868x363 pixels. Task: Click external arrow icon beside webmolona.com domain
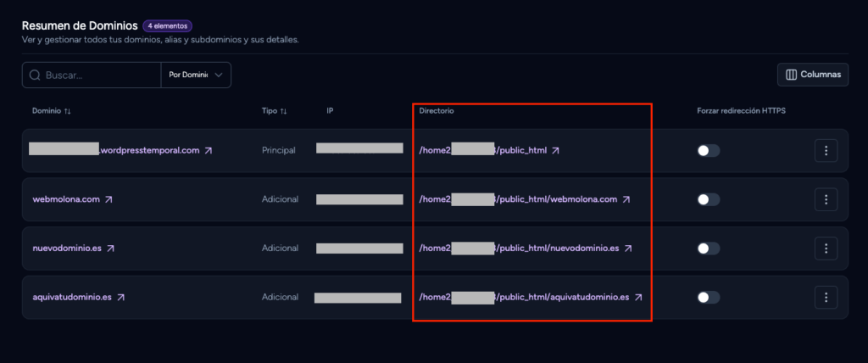pyautogui.click(x=108, y=199)
